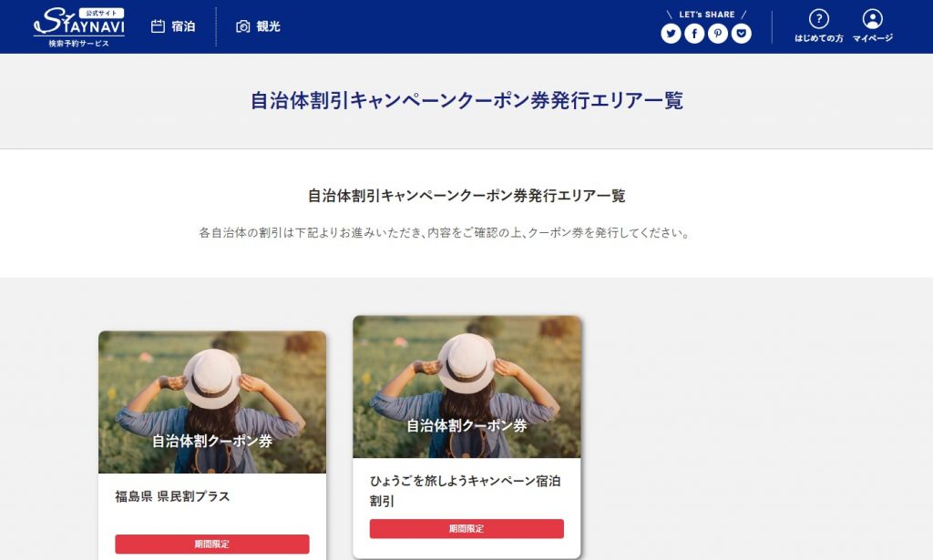Viewport: 933px width, 560px height.
Task: Open the 宿泊 calendar icon
Action: 158,26
